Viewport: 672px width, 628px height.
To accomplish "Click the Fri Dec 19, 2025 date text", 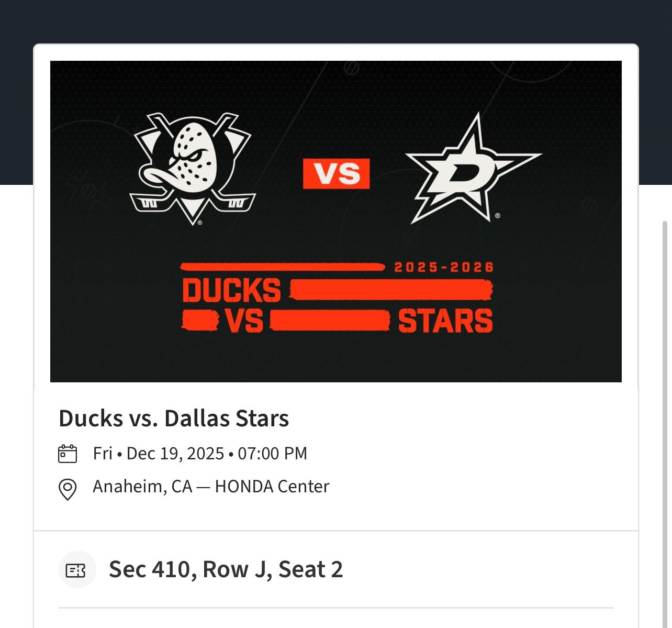I will coord(200,454).
